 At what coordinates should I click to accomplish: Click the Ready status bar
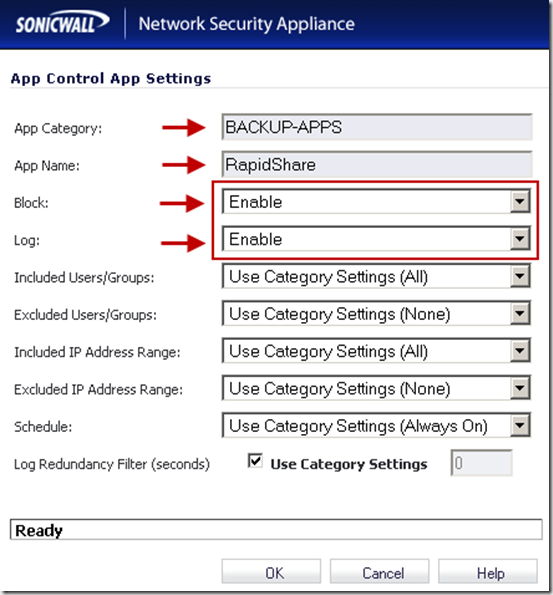[x=276, y=529]
